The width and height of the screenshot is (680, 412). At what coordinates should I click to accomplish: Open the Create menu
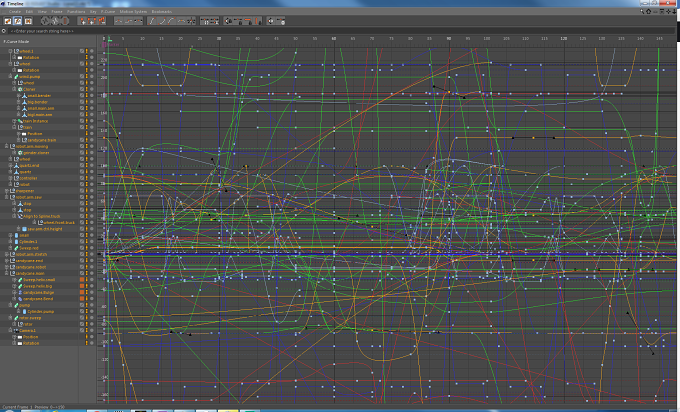click(x=15, y=11)
